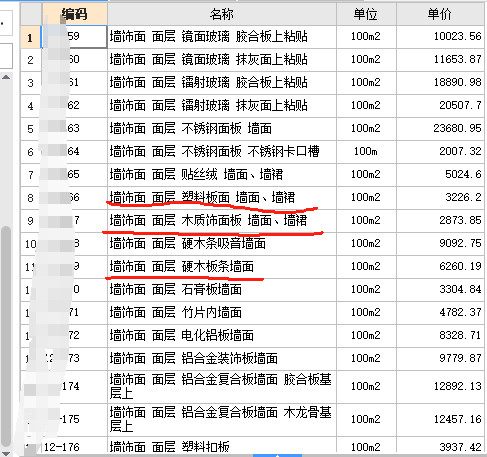Select item 铝合金复合板墙面 木龙骨基层上
This screenshot has width=487, height=457.
pos(221,419)
